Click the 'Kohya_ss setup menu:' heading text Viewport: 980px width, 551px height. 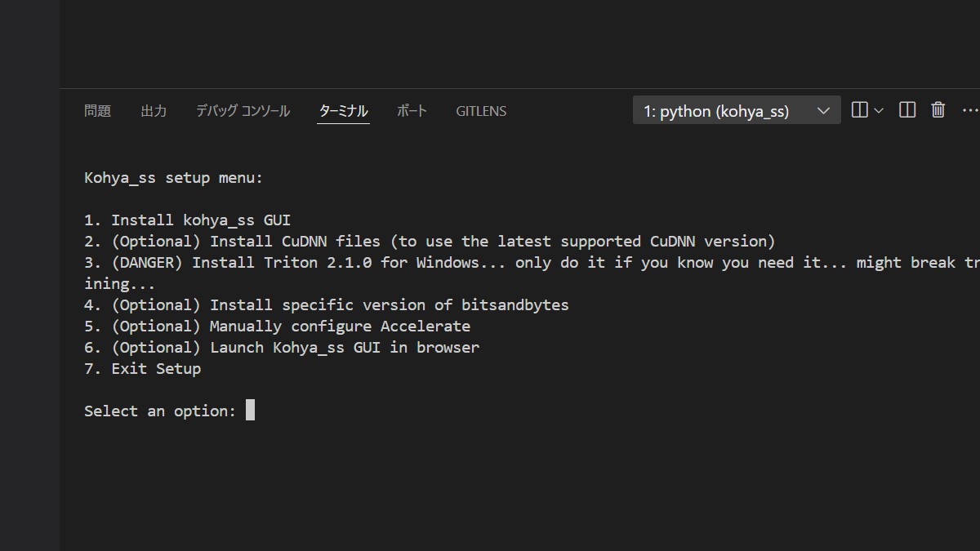click(x=174, y=178)
